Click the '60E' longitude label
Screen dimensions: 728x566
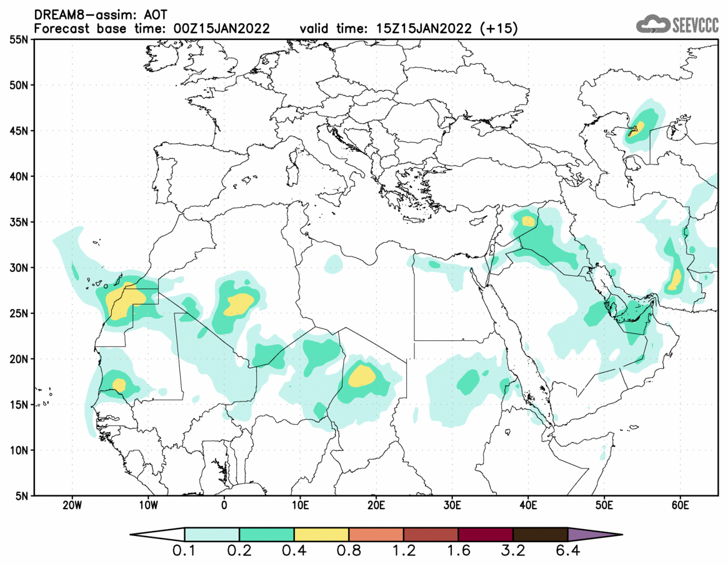point(680,505)
